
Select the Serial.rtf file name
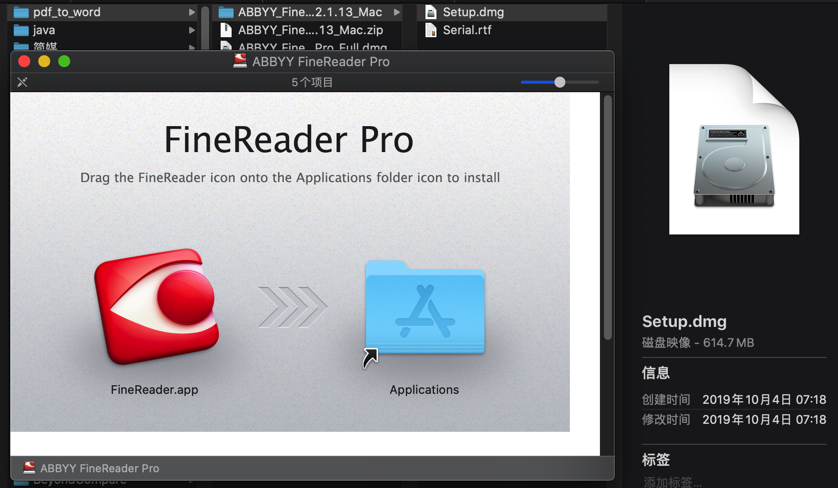[x=467, y=30]
